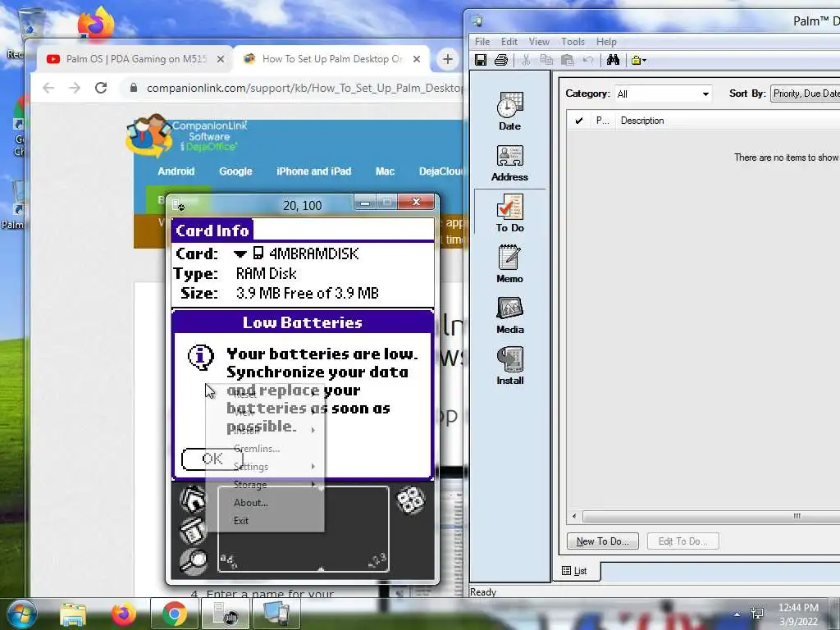Screen dimensions: 840x630
Task: Tap the Find magnifier silkscreen button
Action: [193, 561]
